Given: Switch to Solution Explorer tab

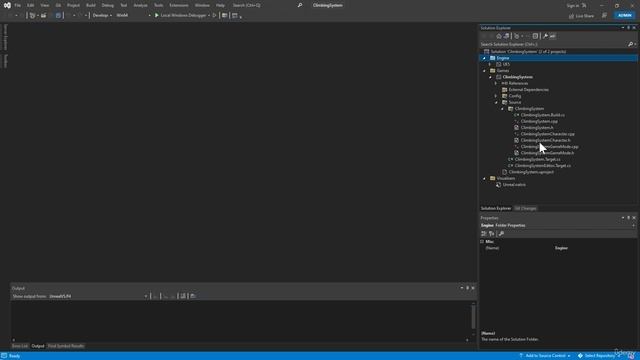Looking at the screenshot, I should (x=496, y=208).
